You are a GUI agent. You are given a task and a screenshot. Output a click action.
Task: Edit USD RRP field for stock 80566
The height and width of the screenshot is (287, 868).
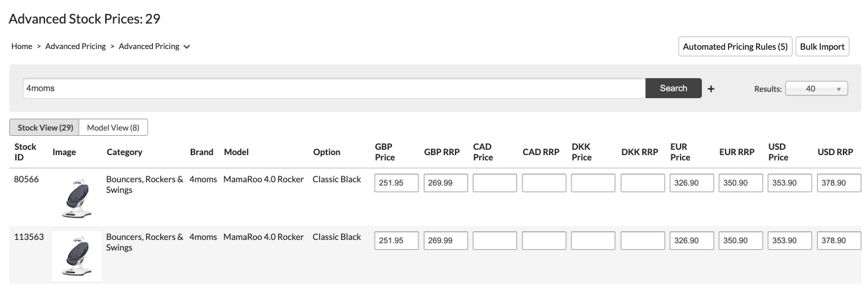840,183
